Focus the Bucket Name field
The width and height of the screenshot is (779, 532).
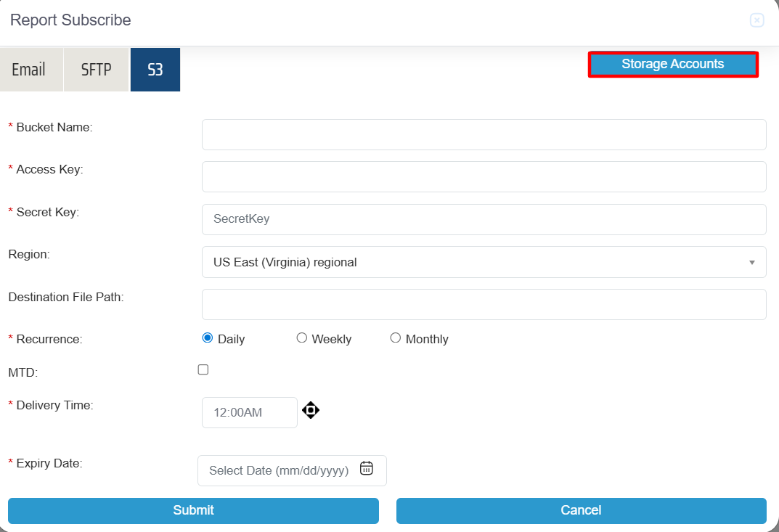pyautogui.click(x=484, y=134)
